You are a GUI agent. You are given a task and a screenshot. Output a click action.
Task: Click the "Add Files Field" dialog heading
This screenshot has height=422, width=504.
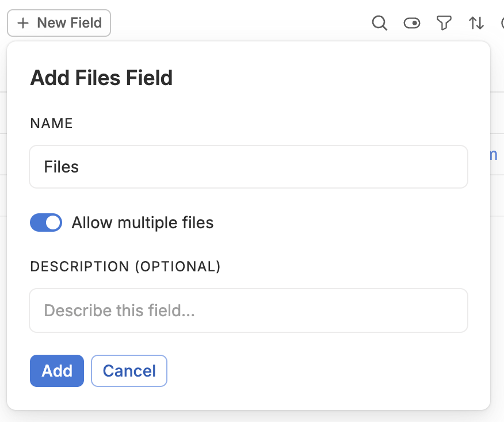pyautogui.click(x=101, y=78)
